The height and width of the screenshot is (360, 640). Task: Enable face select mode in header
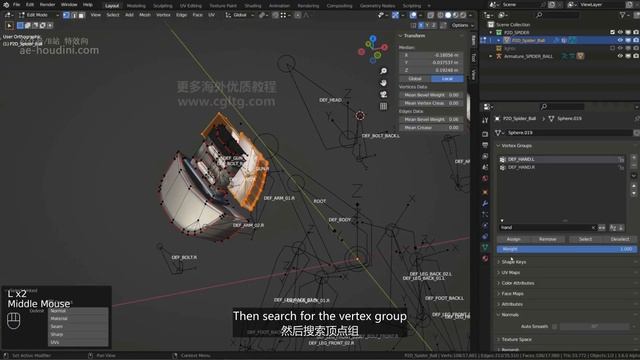(x=81, y=15)
